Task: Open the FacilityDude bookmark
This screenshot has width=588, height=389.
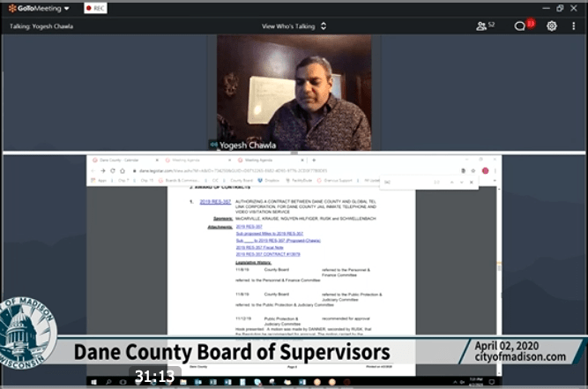Action: pos(299,181)
